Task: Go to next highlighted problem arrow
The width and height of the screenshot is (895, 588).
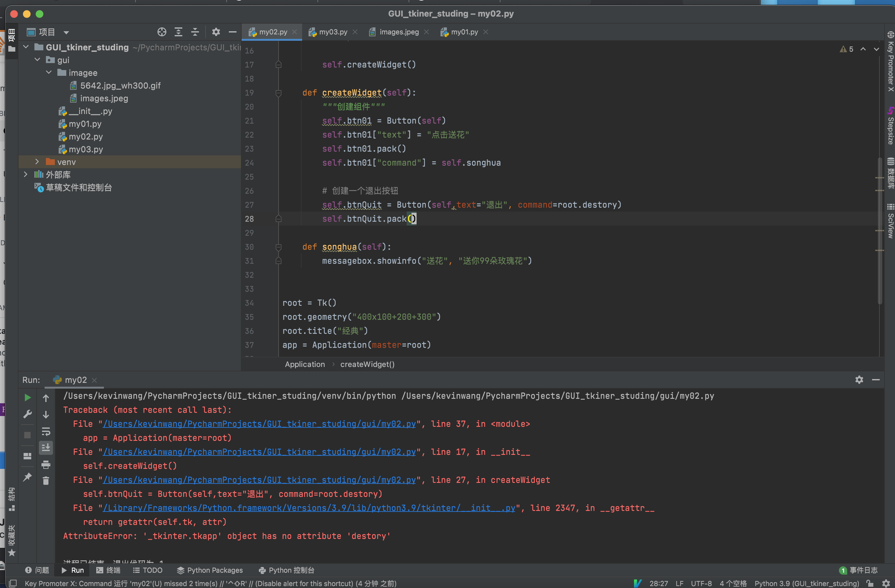Action: point(876,49)
